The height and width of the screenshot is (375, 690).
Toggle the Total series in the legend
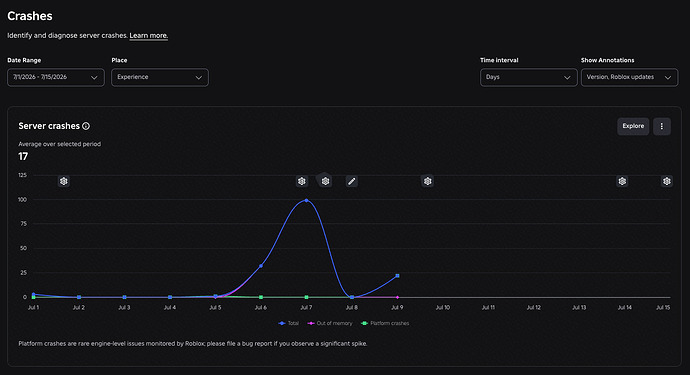[289, 324]
